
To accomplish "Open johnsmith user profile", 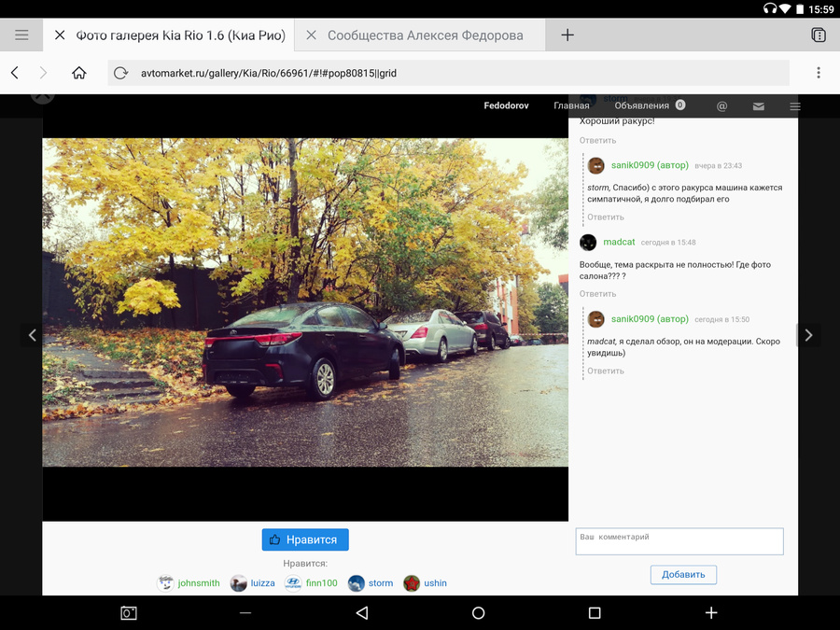I will coord(199,582).
